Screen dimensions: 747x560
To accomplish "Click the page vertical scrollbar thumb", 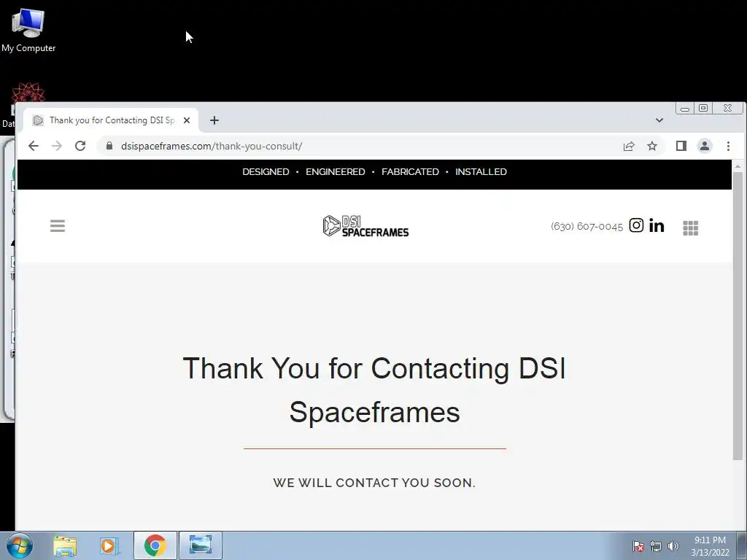I will 738,315.
